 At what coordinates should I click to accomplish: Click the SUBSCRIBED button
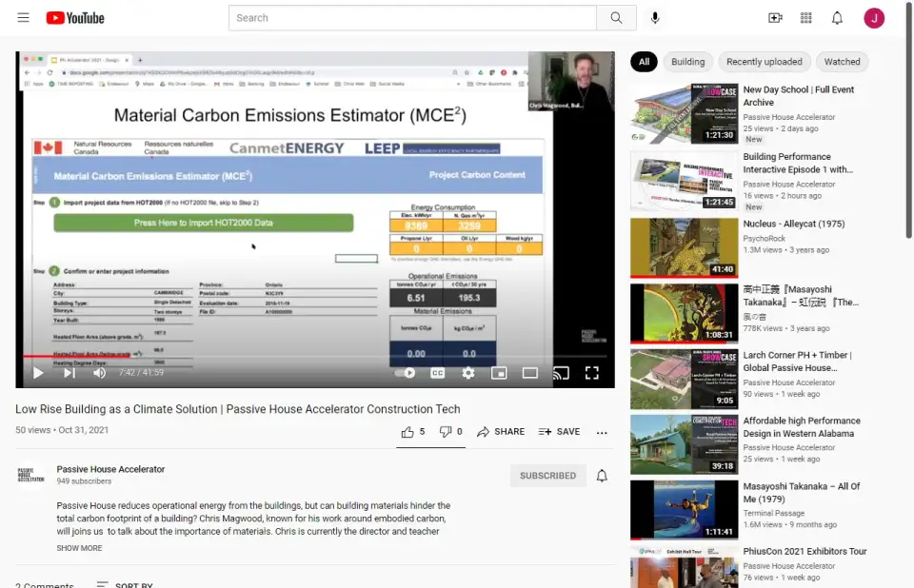pos(547,476)
